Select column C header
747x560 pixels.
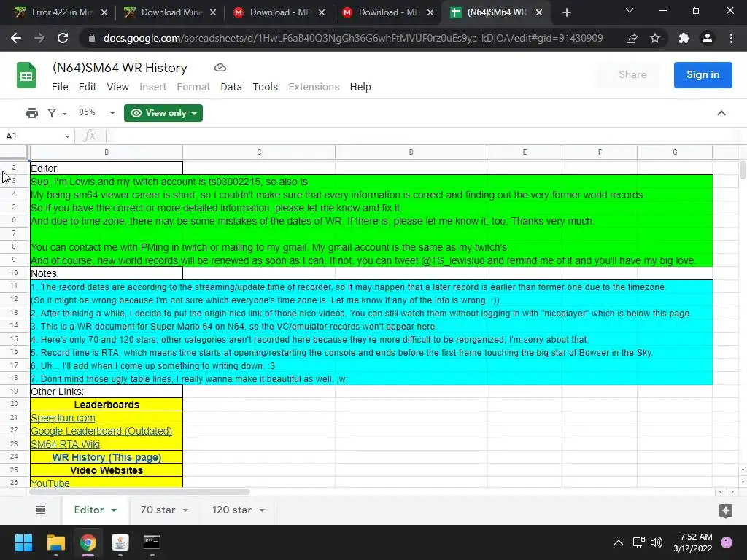coord(259,152)
